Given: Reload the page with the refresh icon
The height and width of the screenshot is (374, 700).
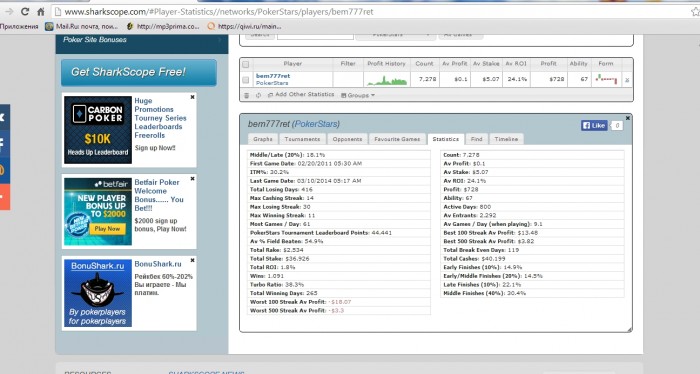Looking at the screenshot, I should tap(25, 12).
